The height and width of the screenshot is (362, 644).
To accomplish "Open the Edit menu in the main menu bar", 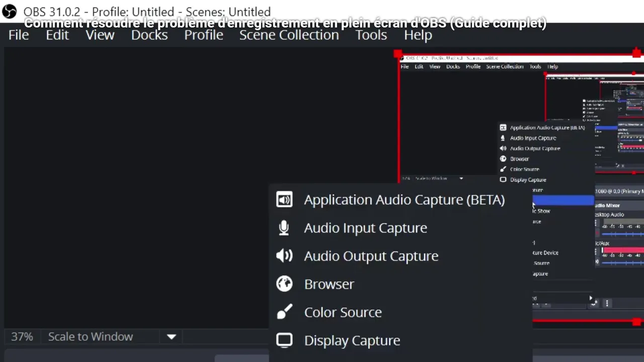I will point(57,35).
